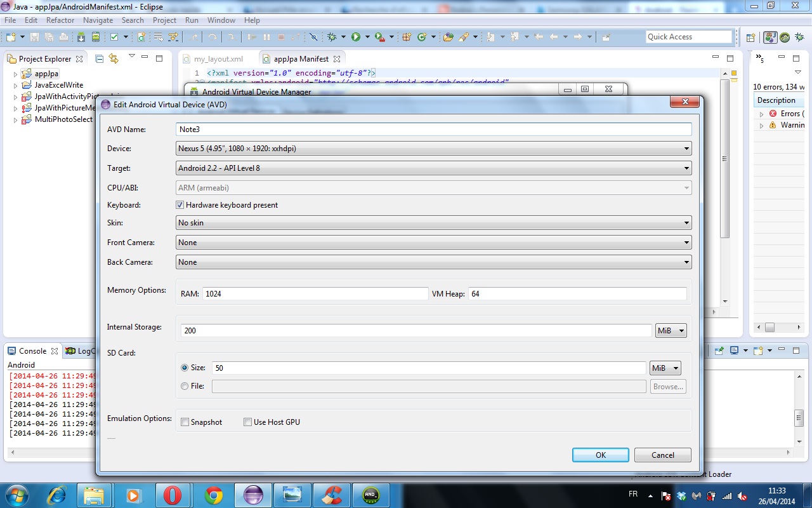This screenshot has width=812, height=508.
Task: Click the Search flashlight toolbar icon
Action: point(464,37)
